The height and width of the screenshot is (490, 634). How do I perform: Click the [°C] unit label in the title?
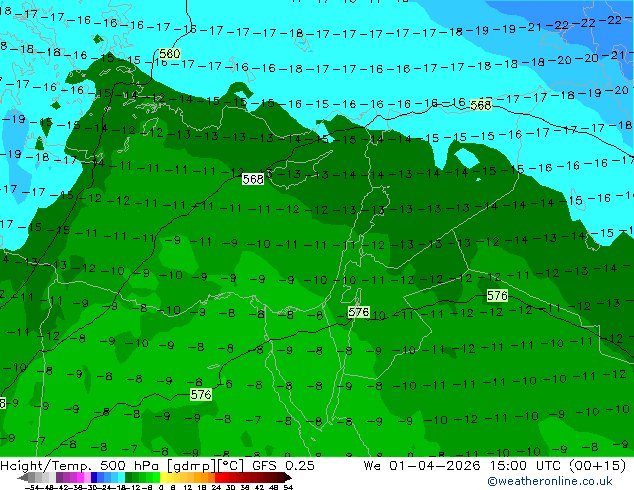pos(231,465)
